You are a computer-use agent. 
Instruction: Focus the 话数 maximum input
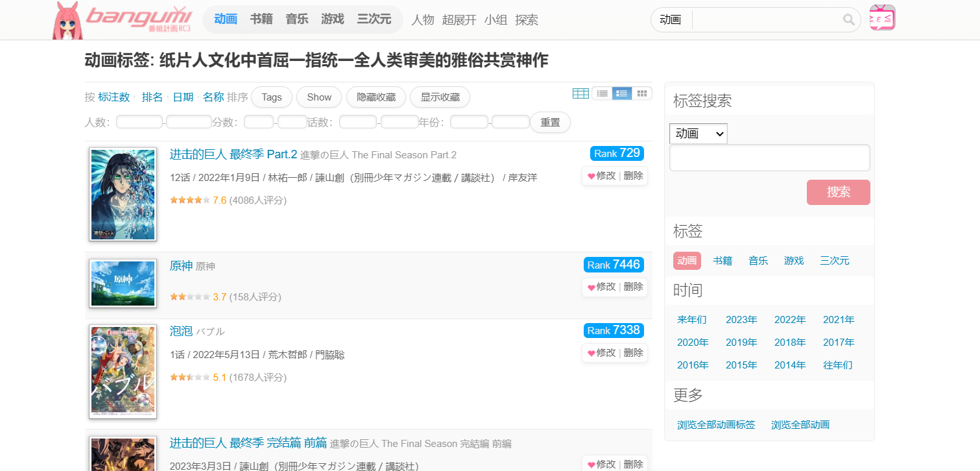[x=400, y=122]
